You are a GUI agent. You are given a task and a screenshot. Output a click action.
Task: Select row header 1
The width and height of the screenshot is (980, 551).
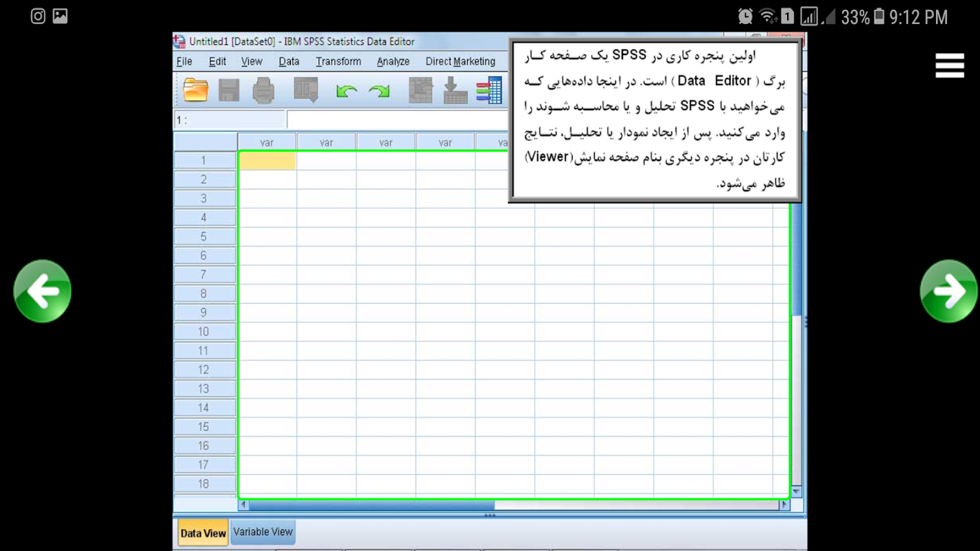[x=205, y=160]
